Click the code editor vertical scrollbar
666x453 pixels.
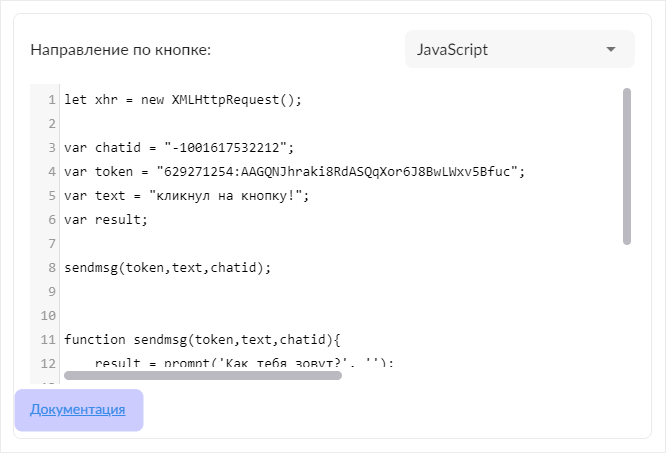click(x=627, y=165)
